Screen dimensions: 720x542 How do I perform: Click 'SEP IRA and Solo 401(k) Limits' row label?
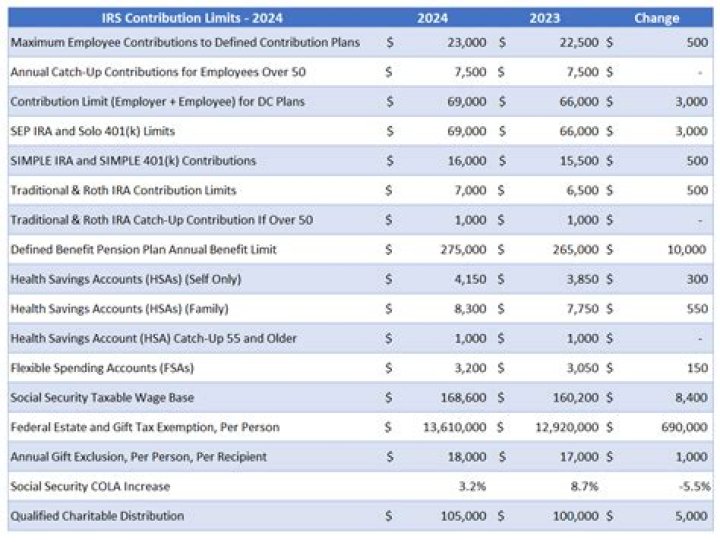93,131
